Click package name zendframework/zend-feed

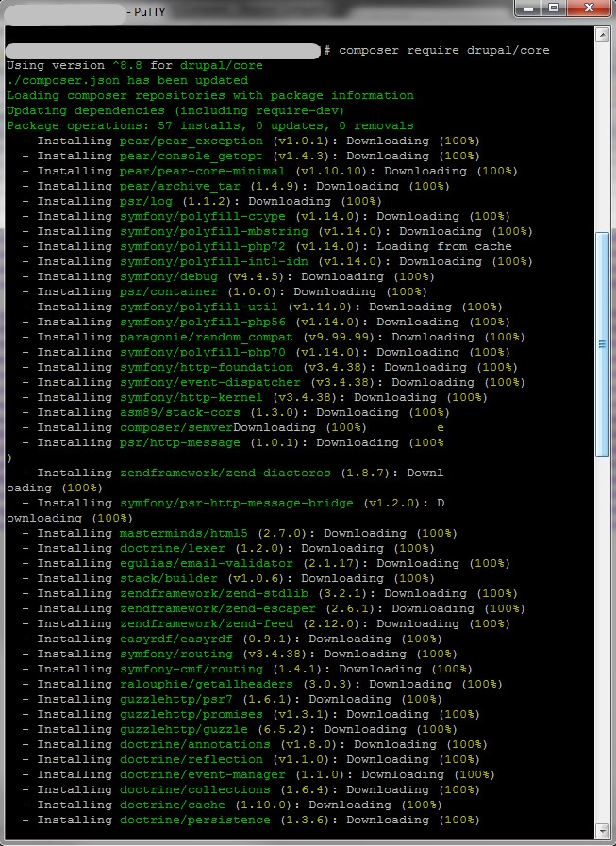(207, 624)
